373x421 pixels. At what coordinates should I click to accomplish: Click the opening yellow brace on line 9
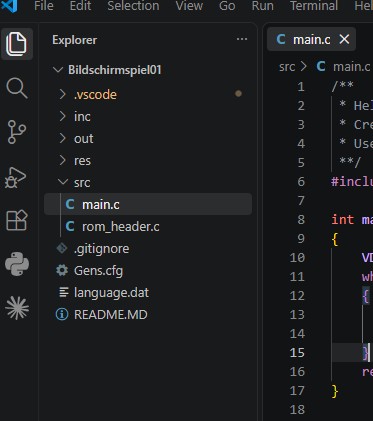(335, 239)
